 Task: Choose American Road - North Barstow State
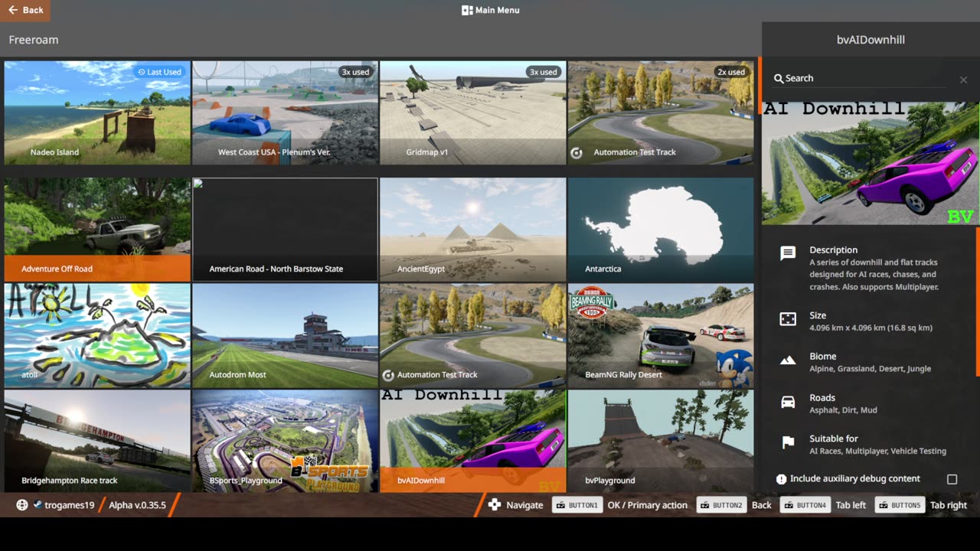(285, 230)
